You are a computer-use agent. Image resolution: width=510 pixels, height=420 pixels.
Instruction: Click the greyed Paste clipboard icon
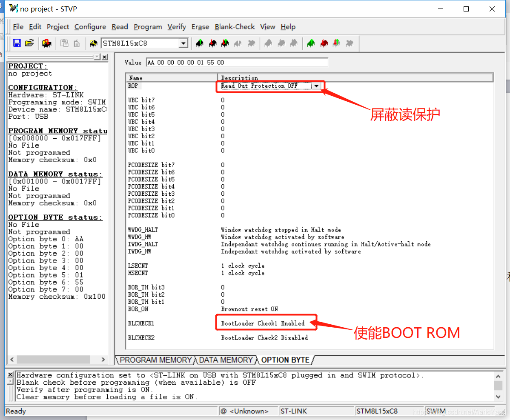coord(64,43)
